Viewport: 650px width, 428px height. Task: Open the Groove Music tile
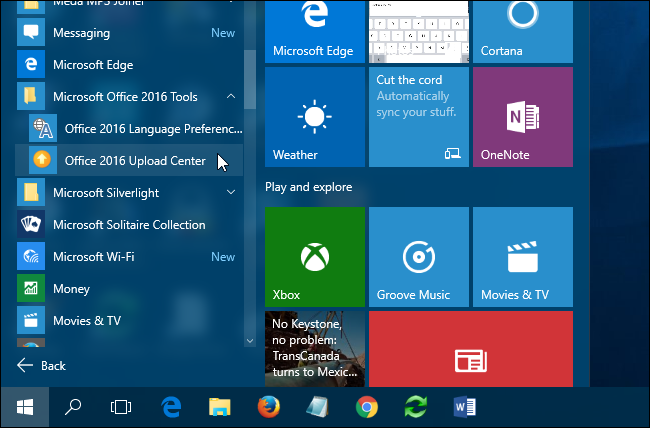coord(419,257)
